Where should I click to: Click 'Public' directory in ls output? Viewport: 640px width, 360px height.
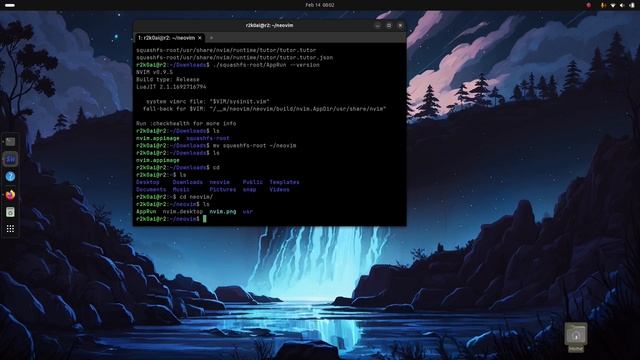pos(253,182)
